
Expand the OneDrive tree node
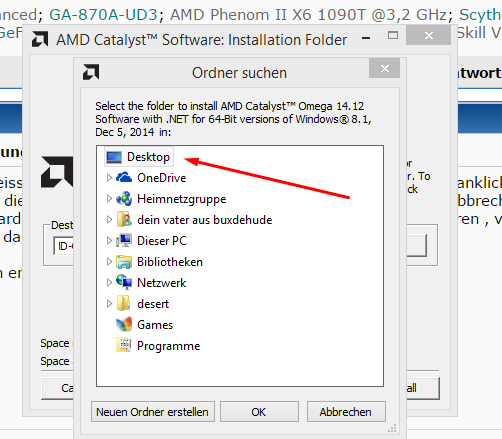pos(109,178)
